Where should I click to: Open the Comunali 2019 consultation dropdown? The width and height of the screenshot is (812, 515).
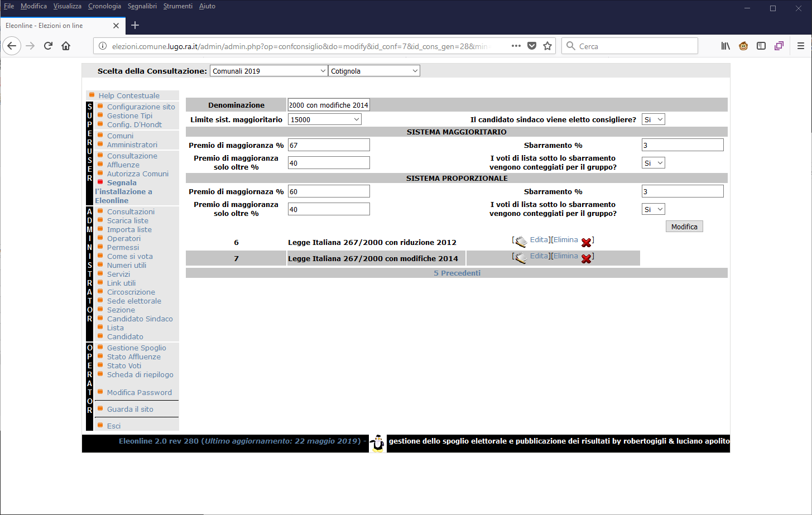coord(268,71)
